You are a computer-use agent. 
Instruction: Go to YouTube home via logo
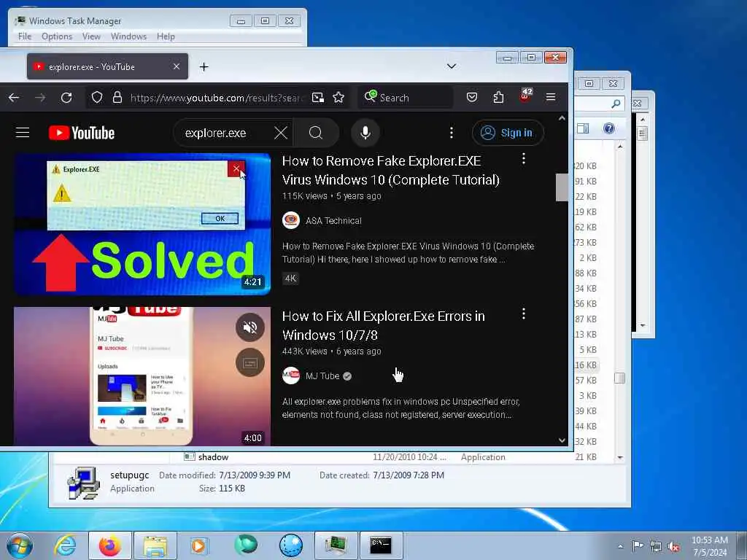click(82, 133)
